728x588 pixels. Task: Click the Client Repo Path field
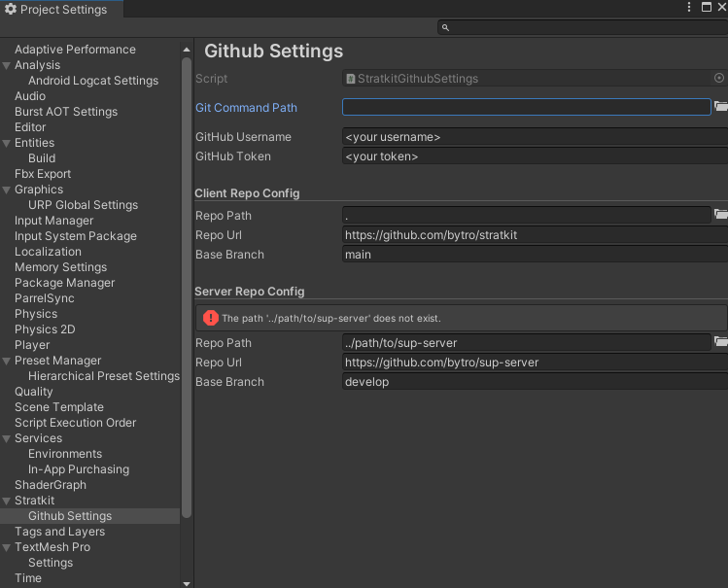pyautogui.click(x=526, y=216)
